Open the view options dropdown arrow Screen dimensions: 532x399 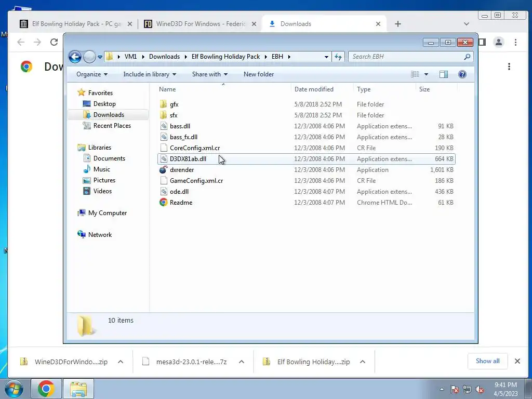426,74
